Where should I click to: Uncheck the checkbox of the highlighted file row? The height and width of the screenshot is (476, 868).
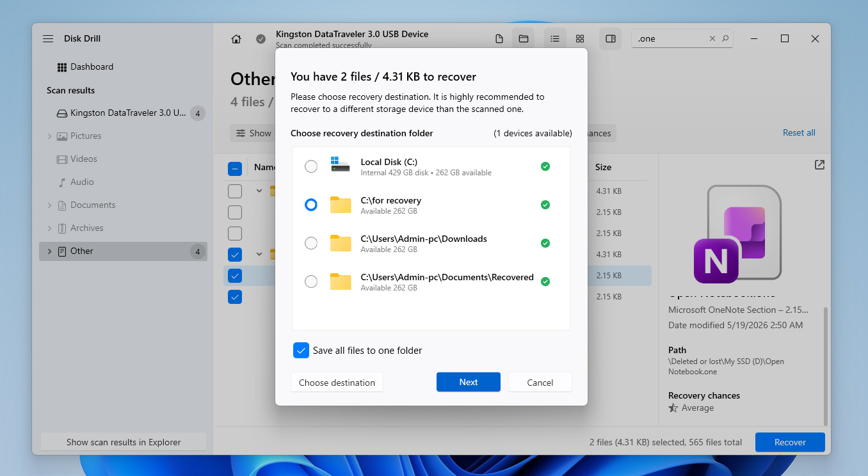[235, 276]
